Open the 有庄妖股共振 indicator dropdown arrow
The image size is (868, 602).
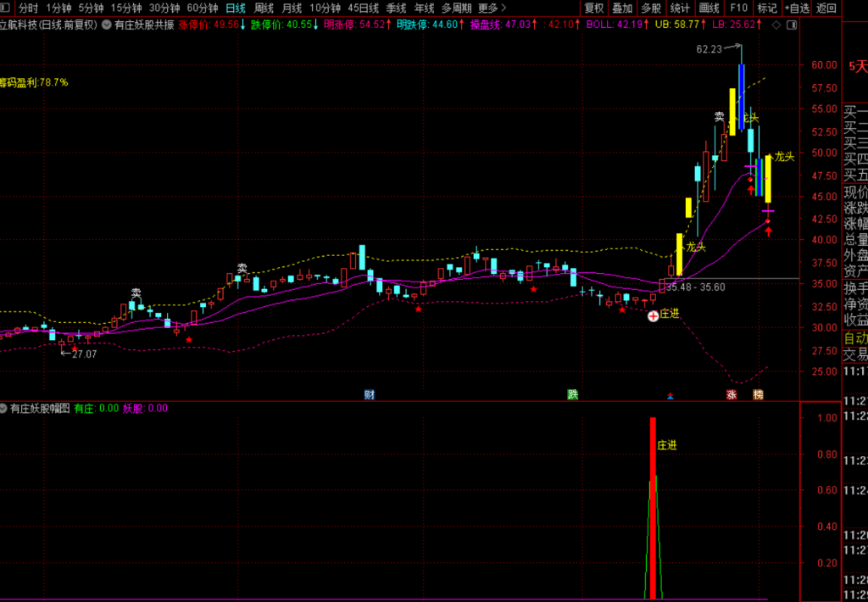click(x=106, y=25)
